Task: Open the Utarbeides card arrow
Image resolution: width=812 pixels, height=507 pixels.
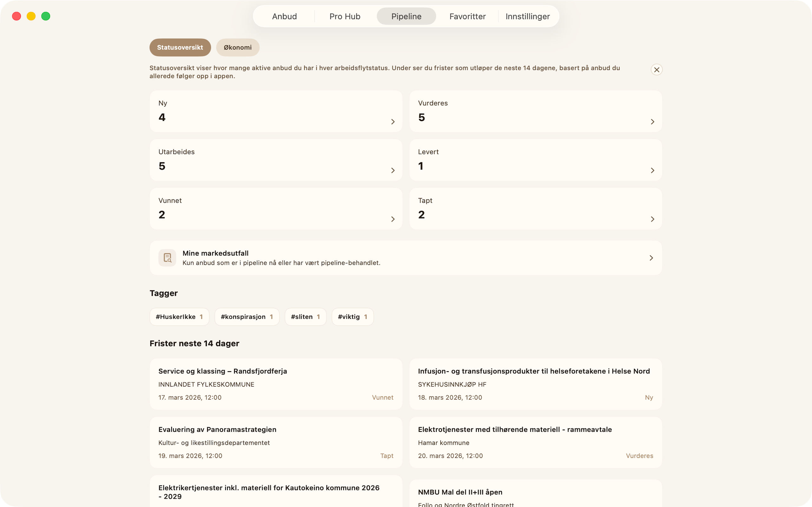Action: 393,170
